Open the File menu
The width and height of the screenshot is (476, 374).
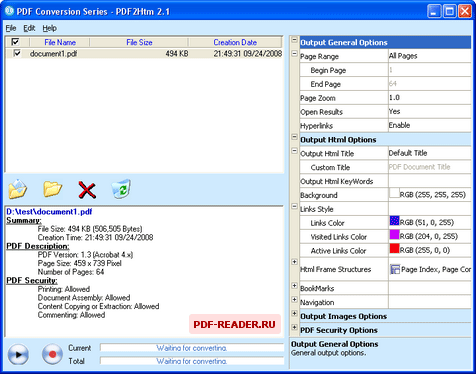11,28
